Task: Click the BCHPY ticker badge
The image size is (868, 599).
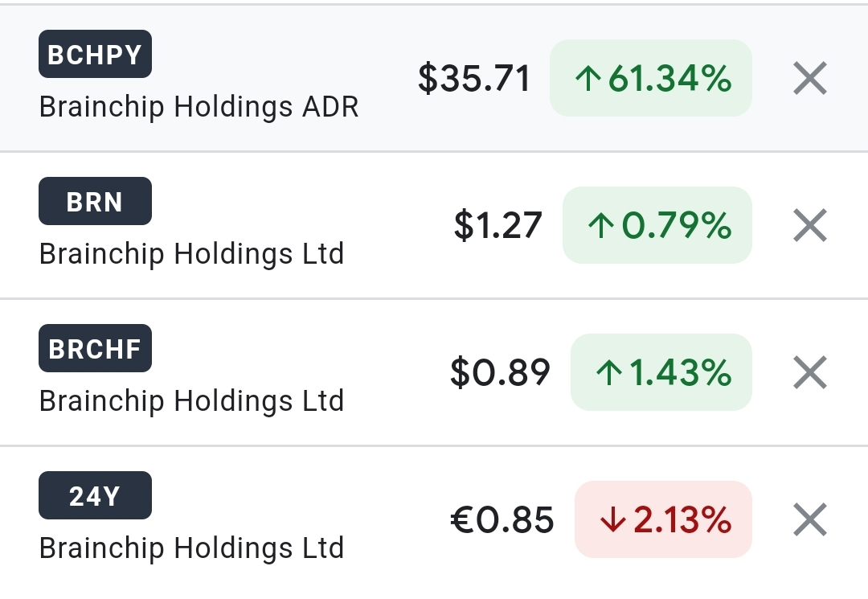Action: [95, 54]
